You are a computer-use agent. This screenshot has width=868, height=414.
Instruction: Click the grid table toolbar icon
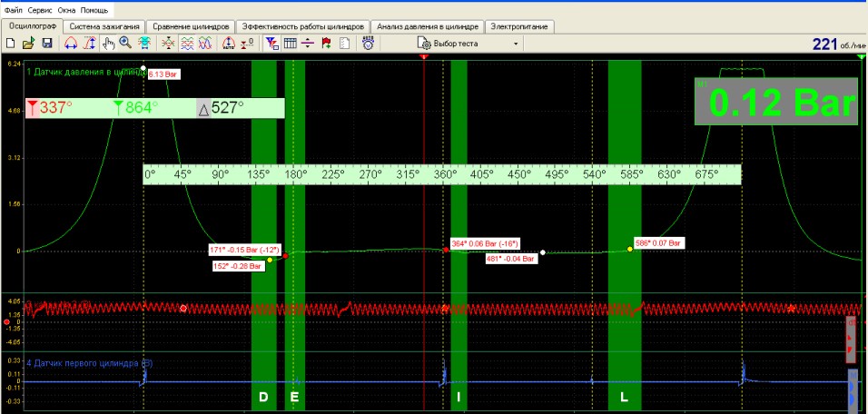coord(290,44)
